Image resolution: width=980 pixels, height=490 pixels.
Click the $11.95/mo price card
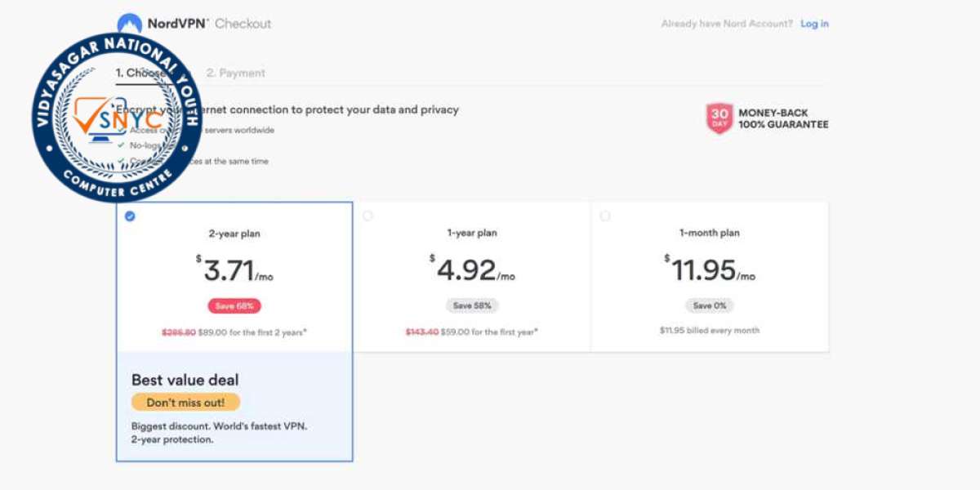(710, 277)
